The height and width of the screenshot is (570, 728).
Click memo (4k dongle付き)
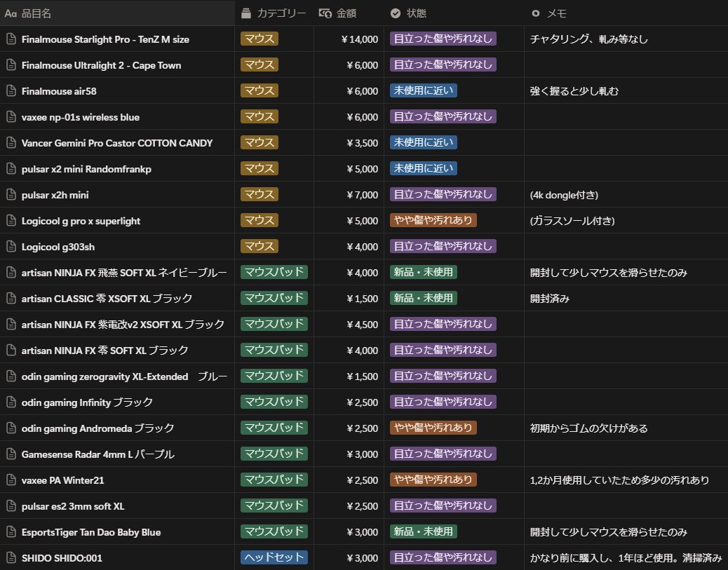(x=564, y=195)
